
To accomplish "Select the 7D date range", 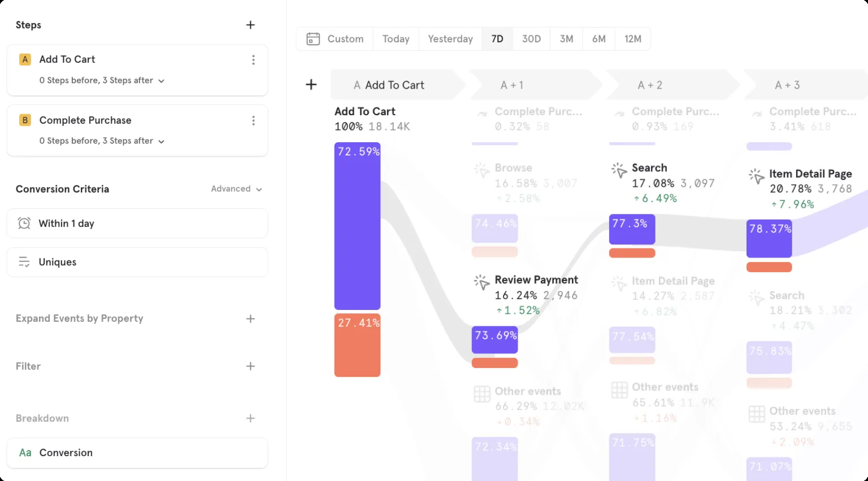I will click(497, 39).
